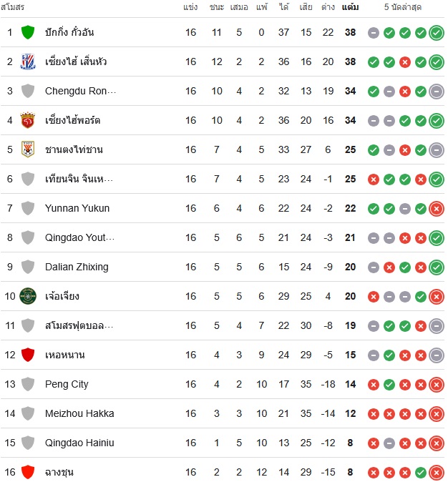Click the ชนะ wins column header

217,6
